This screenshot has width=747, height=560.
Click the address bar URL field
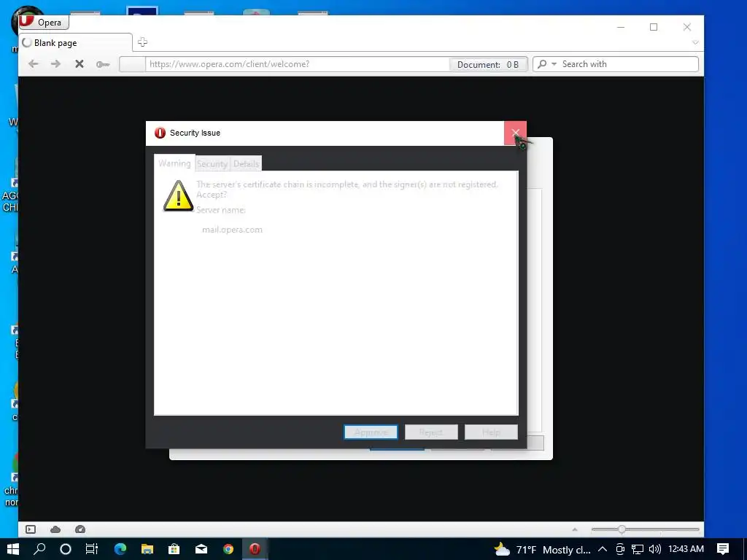pos(298,64)
